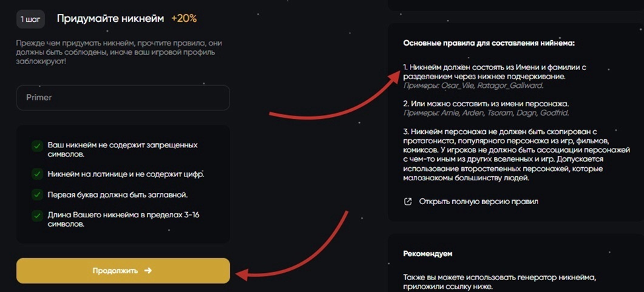
Task: Click the 'Придумайте никнейм' heading
Action: tap(110, 18)
